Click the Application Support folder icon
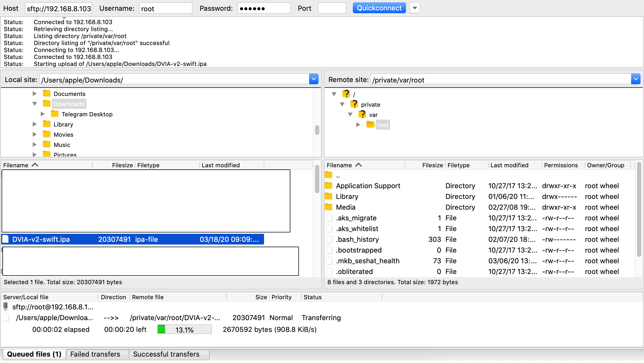644x363 pixels. 328,186
